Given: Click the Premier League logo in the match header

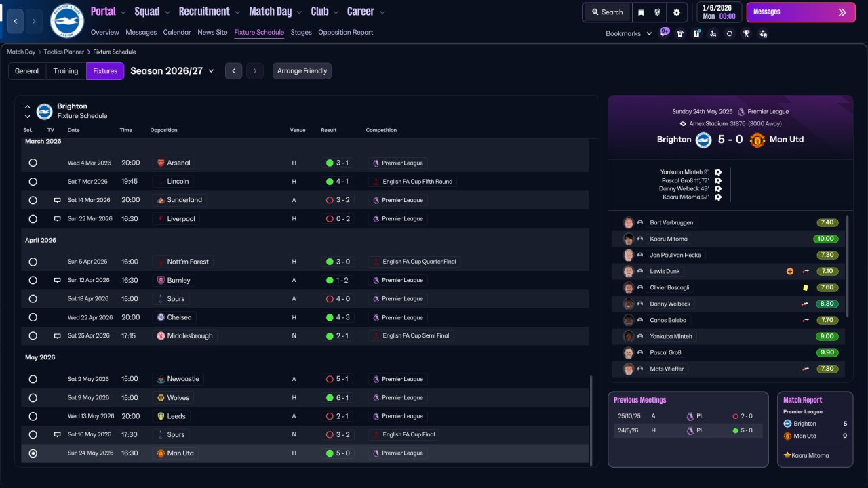Looking at the screenshot, I should (741, 112).
